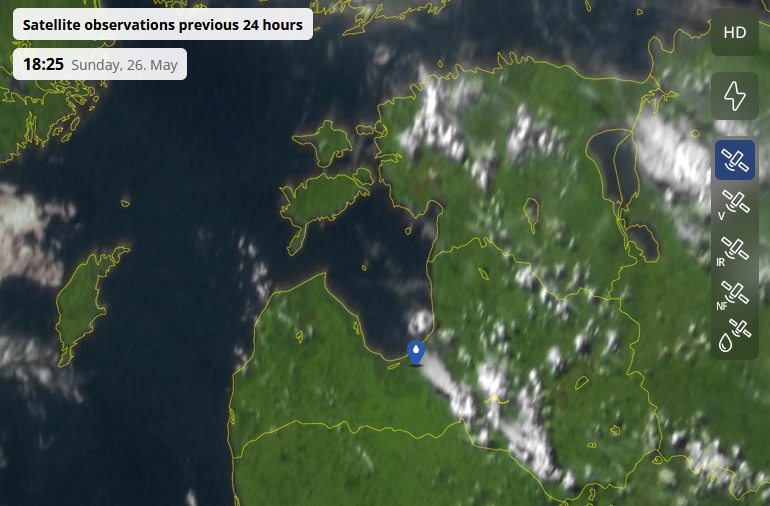Toggle HD map quality button

[x=735, y=32]
